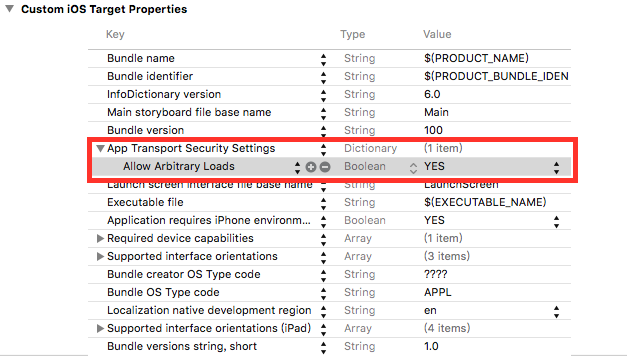Screen dimensions: 627x361
Task: Add a row below Allow Arbitrary Loads
Action: tap(311, 167)
